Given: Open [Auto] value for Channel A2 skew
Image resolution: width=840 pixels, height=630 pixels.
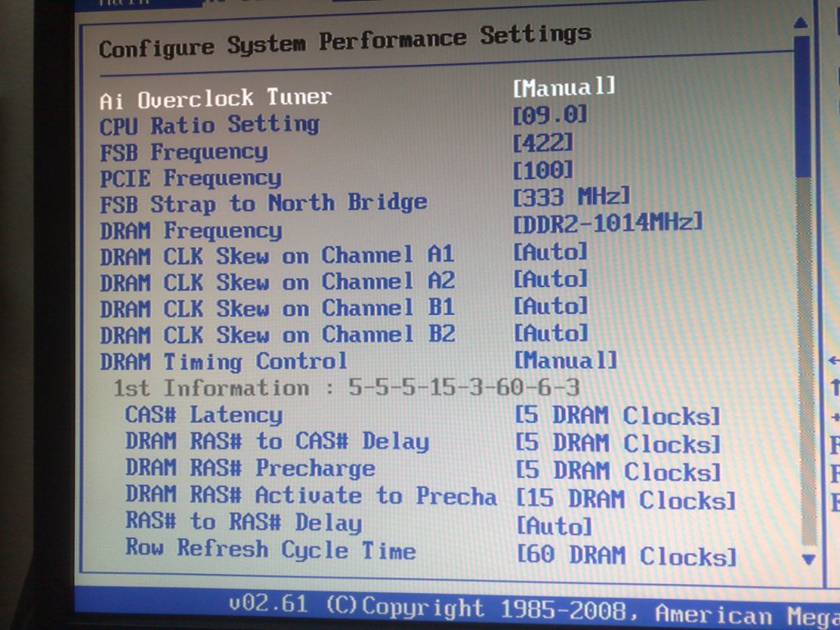Looking at the screenshot, I should pyautogui.click(x=550, y=279).
